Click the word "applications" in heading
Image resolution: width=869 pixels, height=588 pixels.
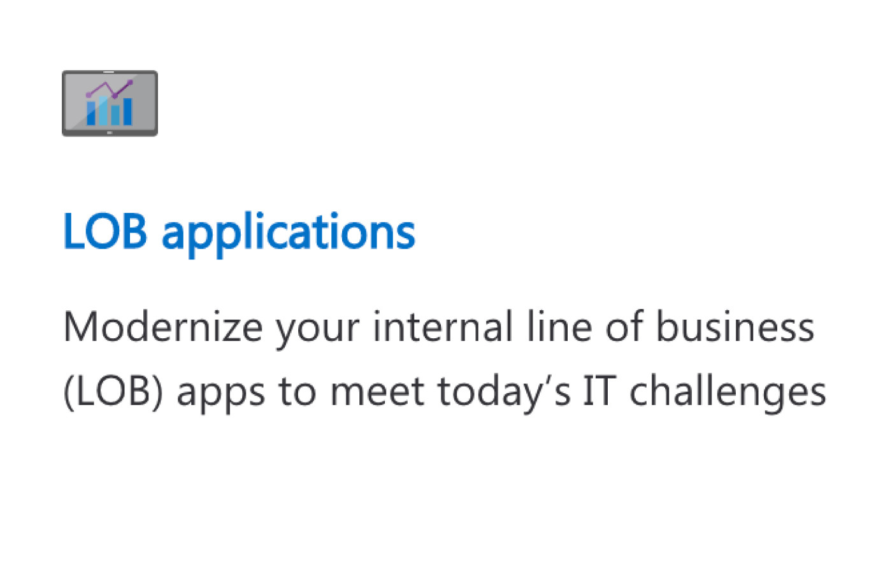pyautogui.click(x=289, y=233)
